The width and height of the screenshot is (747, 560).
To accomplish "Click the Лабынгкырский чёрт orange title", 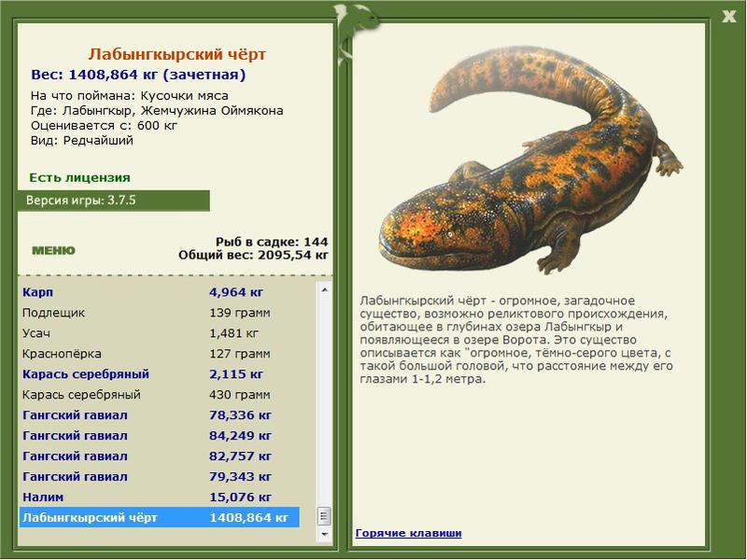I will (176, 54).
